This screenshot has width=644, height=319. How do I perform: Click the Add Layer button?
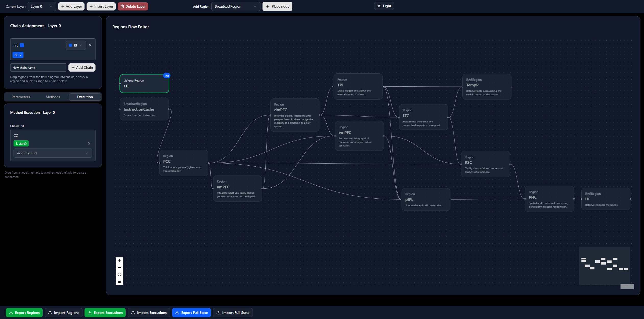click(71, 6)
